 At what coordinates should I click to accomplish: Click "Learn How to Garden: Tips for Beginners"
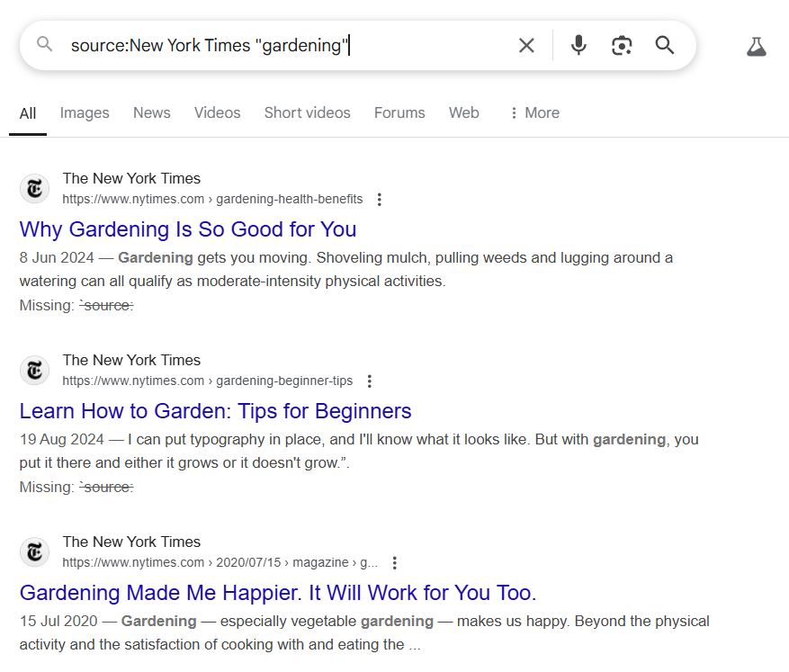215,411
